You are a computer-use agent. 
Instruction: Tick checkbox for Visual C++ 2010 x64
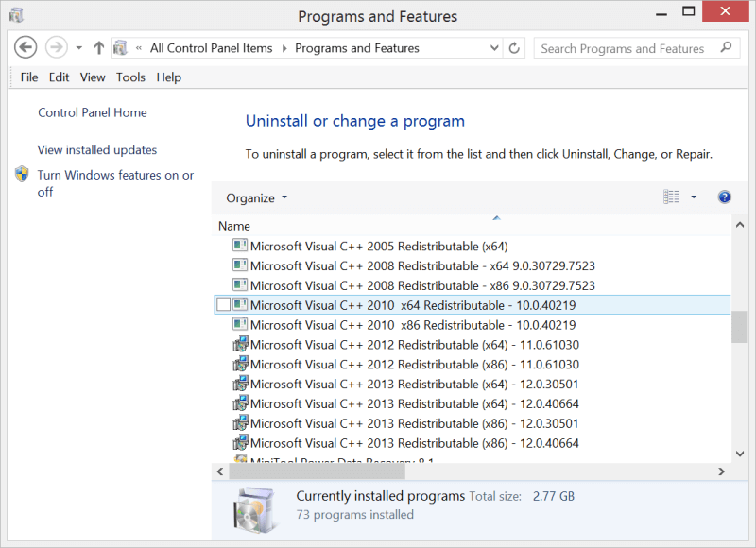(223, 304)
